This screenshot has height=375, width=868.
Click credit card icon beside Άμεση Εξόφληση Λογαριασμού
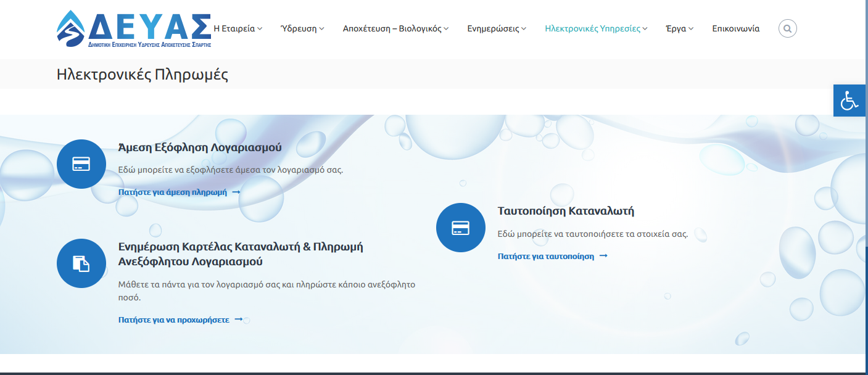coord(81,163)
